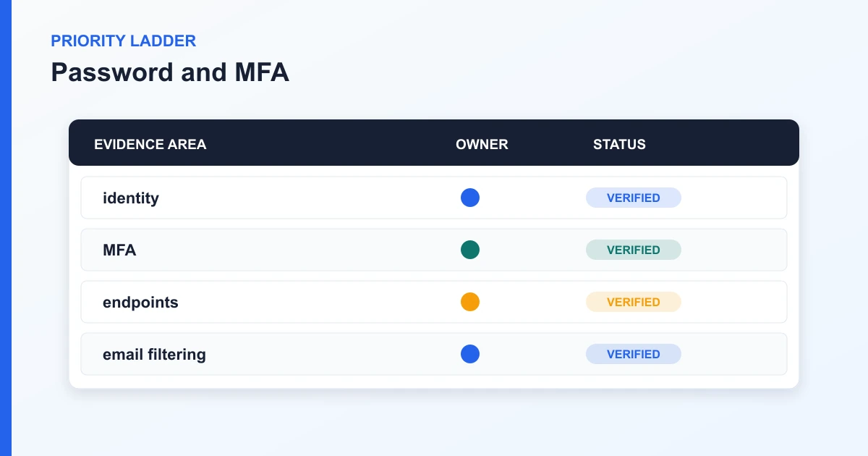This screenshot has height=456, width=868.
Task: Click the STATUS column header
Action: click(x=619, y=144)
